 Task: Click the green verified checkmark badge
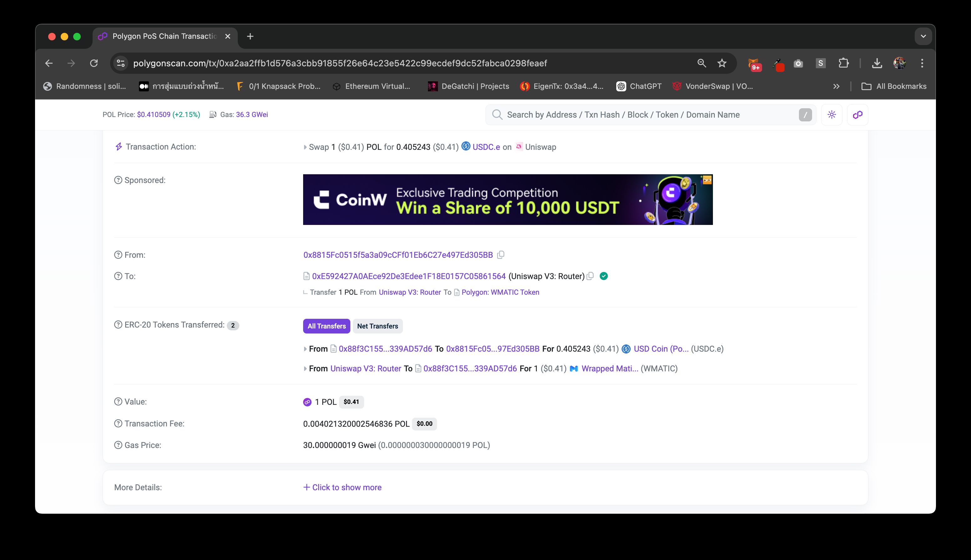point(604,276)
